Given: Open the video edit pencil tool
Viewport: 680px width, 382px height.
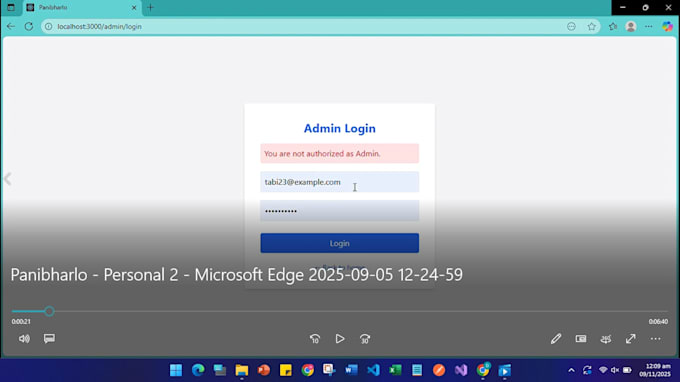Looking at the screenshot, I should point(556,339).
